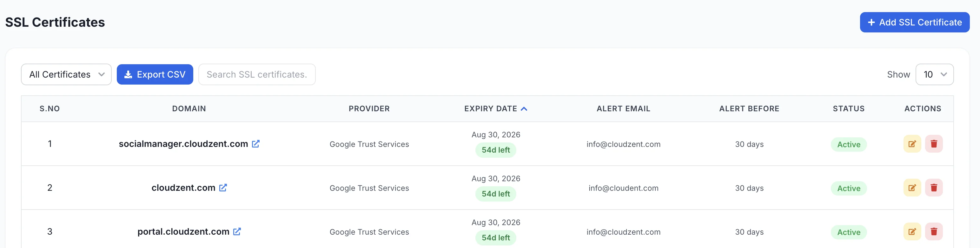This screenshot has width=980, height=248.
Task: Delete the portal.cloudzent.com certificate
Action: 934,231
